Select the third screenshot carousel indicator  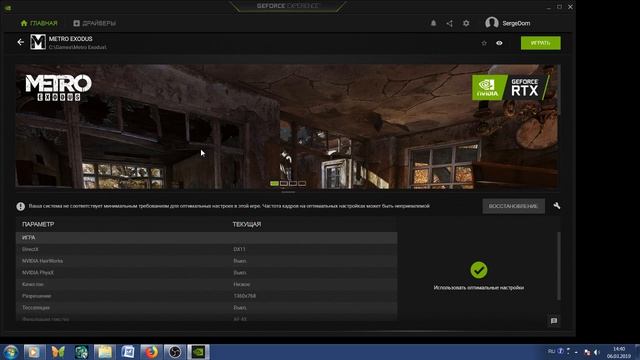293,184
